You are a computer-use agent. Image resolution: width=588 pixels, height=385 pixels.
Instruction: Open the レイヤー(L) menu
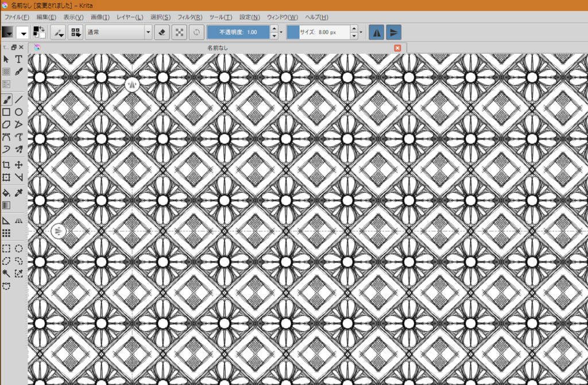(130, 17)
